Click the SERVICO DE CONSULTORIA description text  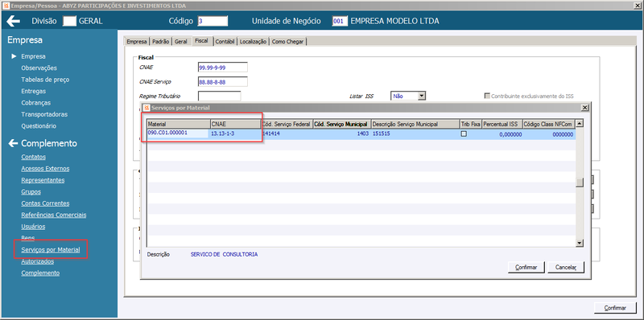click(225, 254)
